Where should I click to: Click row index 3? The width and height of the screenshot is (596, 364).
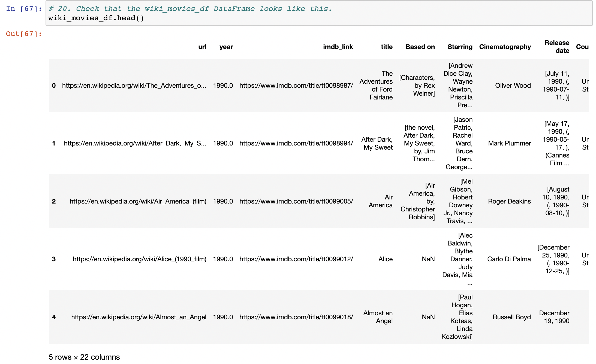54,259
